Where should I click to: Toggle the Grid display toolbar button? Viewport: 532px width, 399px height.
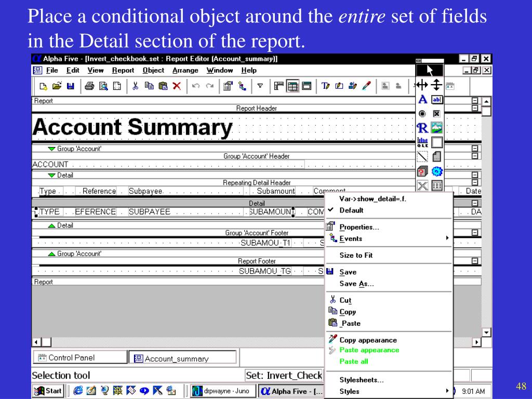click(292, 86)
